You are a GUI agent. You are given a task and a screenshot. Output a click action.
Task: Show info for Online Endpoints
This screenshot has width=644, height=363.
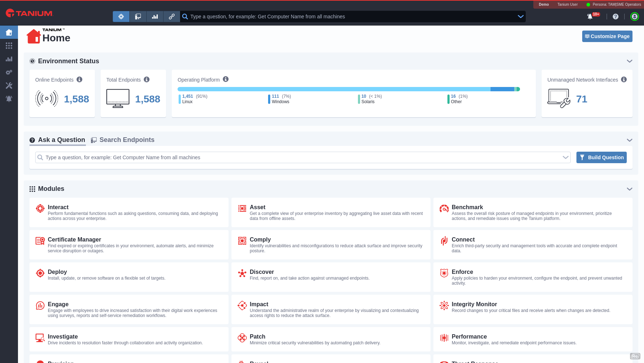[79, 79]
